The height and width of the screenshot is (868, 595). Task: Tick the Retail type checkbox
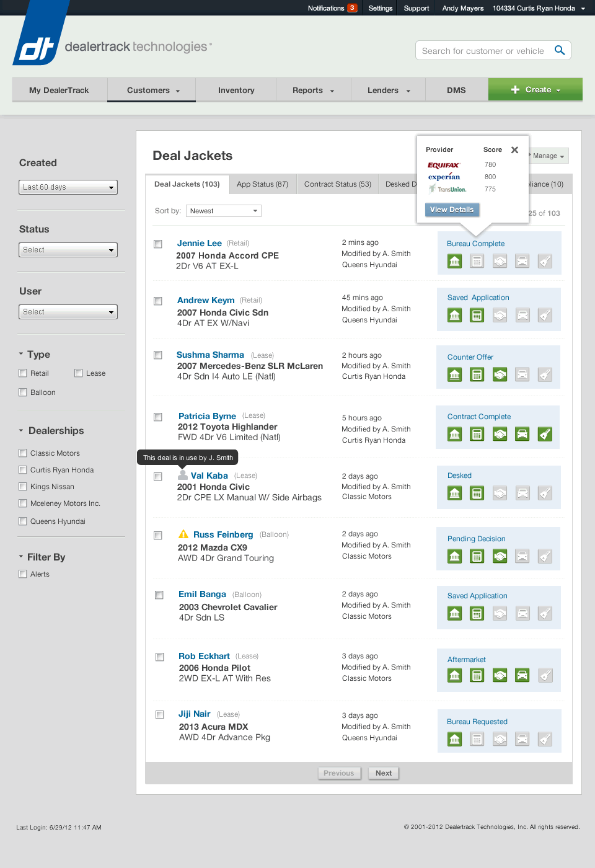pyautogui.click(x=23, y=373)
